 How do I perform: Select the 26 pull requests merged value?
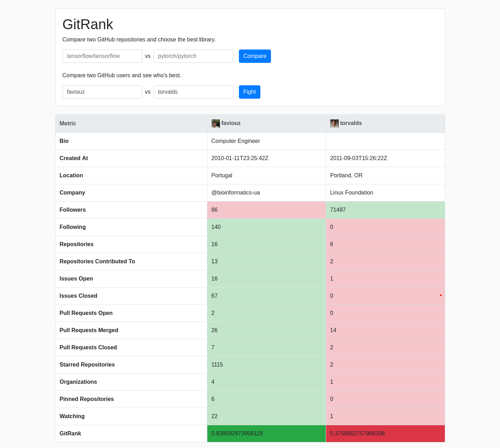tap(214, 330)
